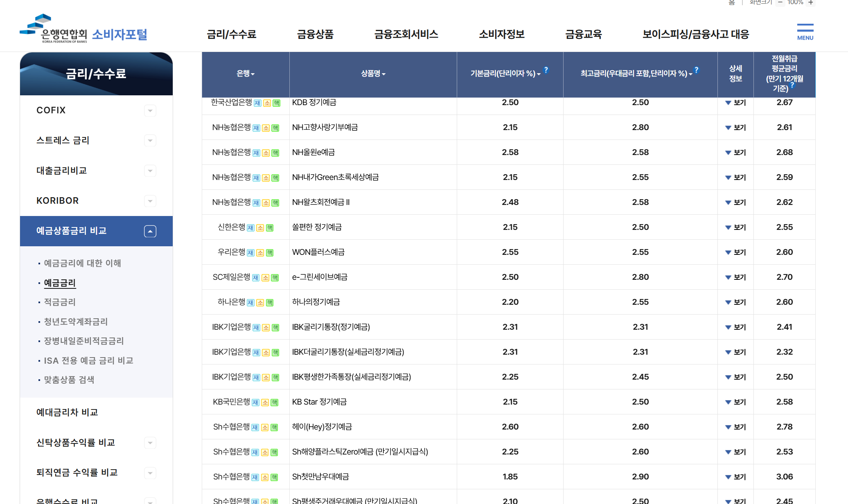Click help icon beside 기본금리 column header
Image resolution: width=848 pixels, height=504 pixels.
[546, 70]
